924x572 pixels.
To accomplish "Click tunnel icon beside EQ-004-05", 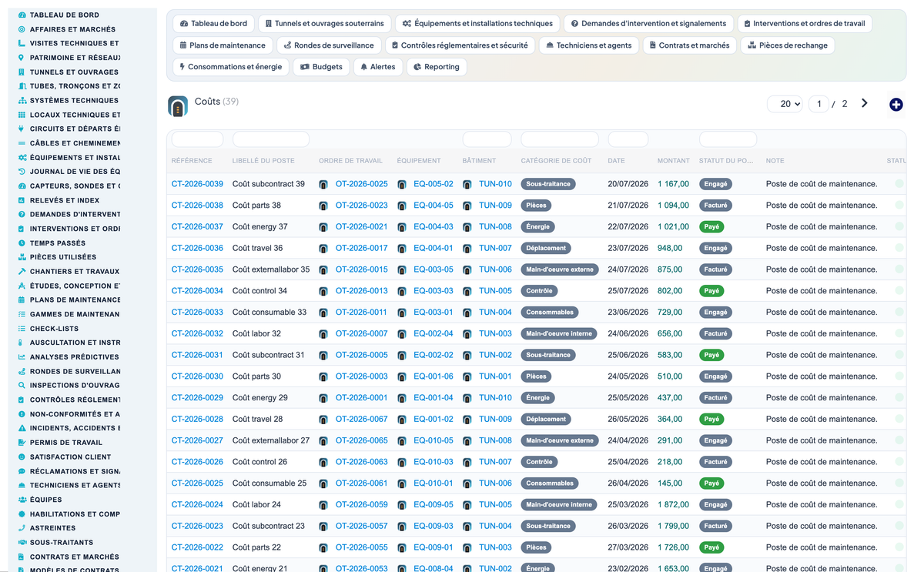I will [x=402, y=206].
